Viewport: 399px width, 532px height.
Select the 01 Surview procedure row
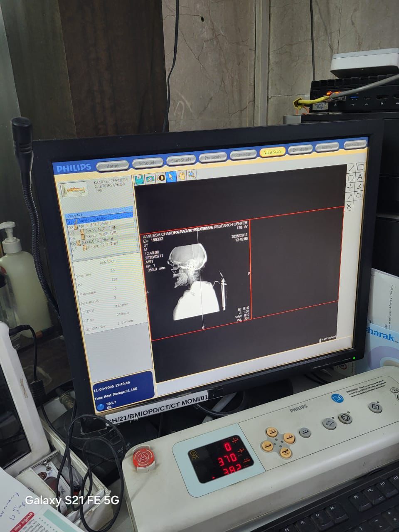(x=100, y=218)
